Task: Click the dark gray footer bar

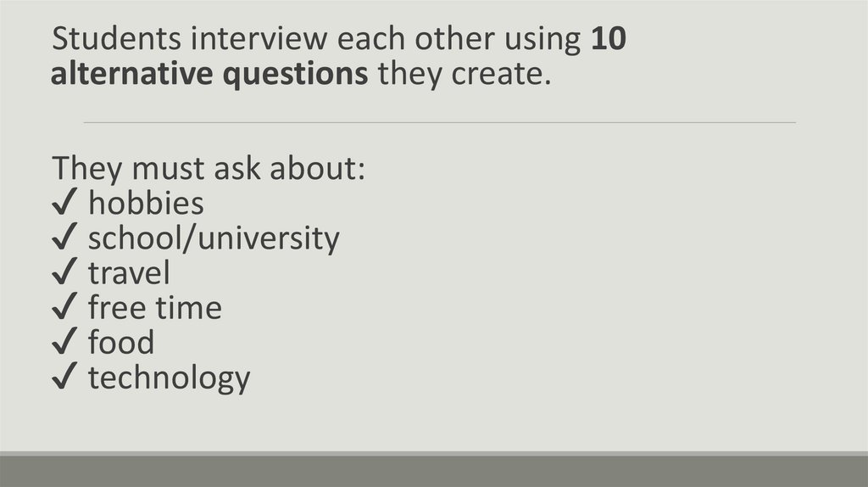Action: (x=434, y=471)
